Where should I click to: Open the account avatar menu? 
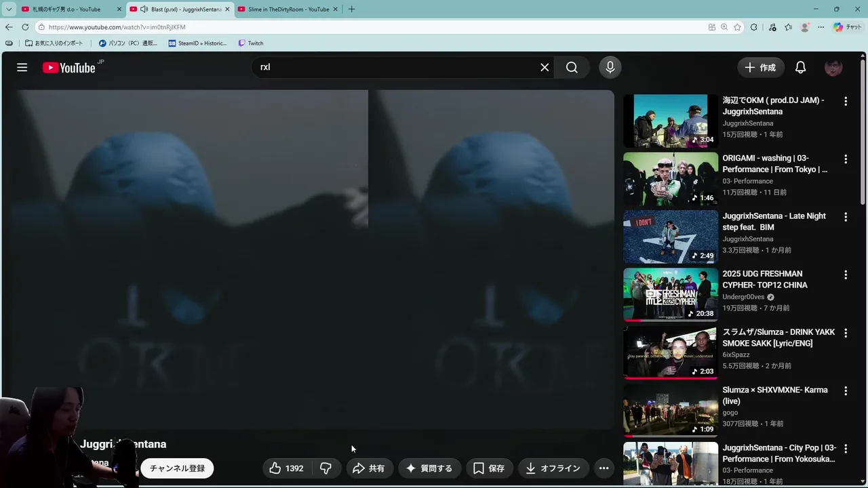click(833, 67)
